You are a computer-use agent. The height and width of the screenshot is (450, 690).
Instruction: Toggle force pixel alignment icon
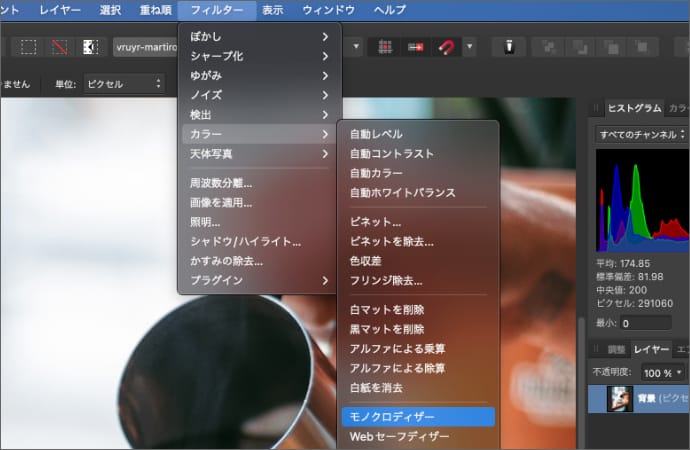pos(414,47)
